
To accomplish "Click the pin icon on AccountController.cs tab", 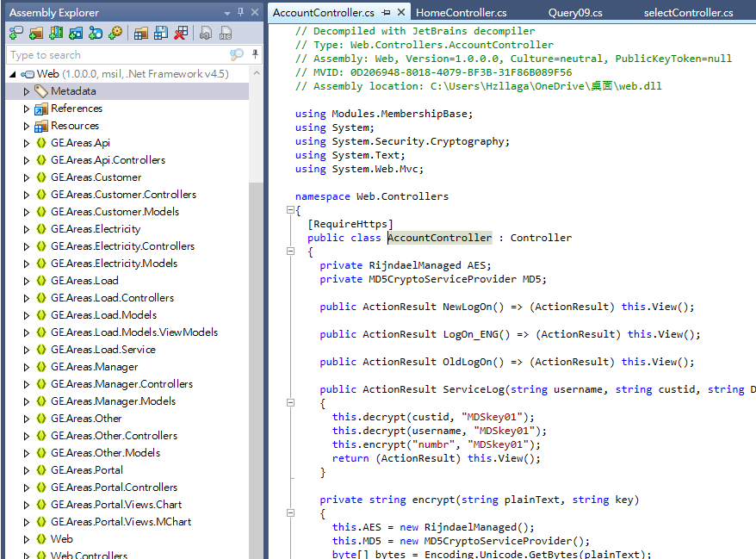I will (386, 13).
